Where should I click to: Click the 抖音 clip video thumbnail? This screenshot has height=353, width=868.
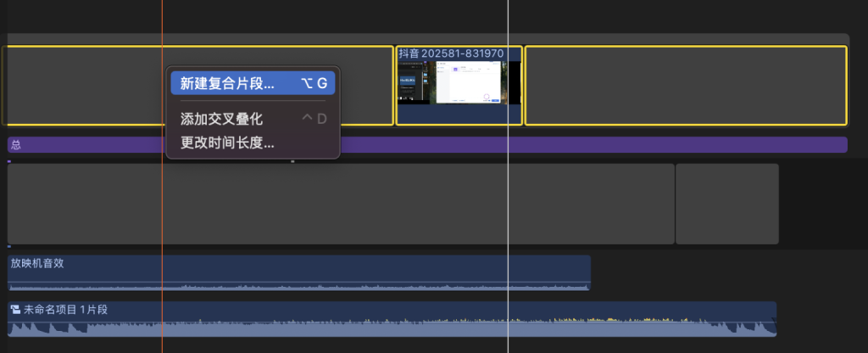point(459,82)
